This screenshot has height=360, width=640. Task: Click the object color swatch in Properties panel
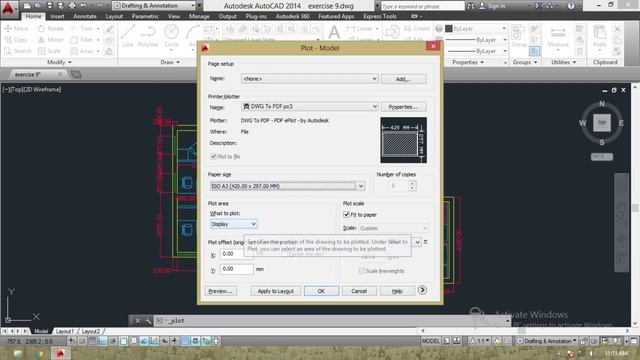point(449,29)
